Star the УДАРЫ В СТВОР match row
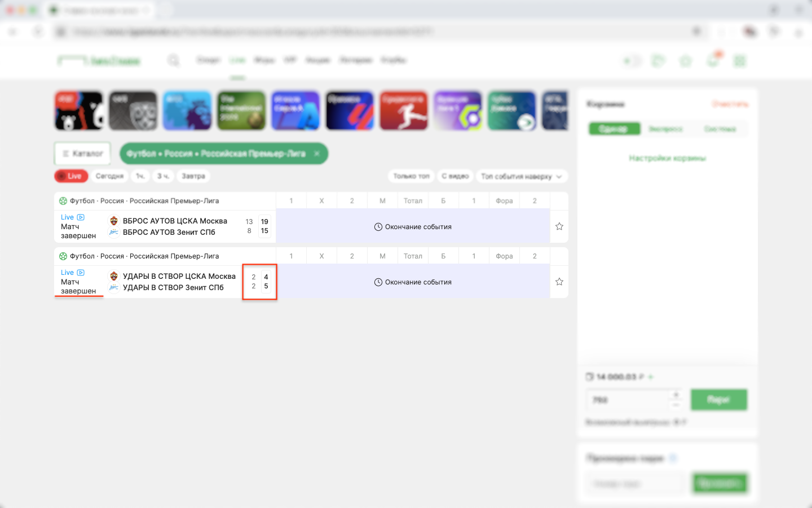This screenshot has width=812, height=508. [559, 282]
